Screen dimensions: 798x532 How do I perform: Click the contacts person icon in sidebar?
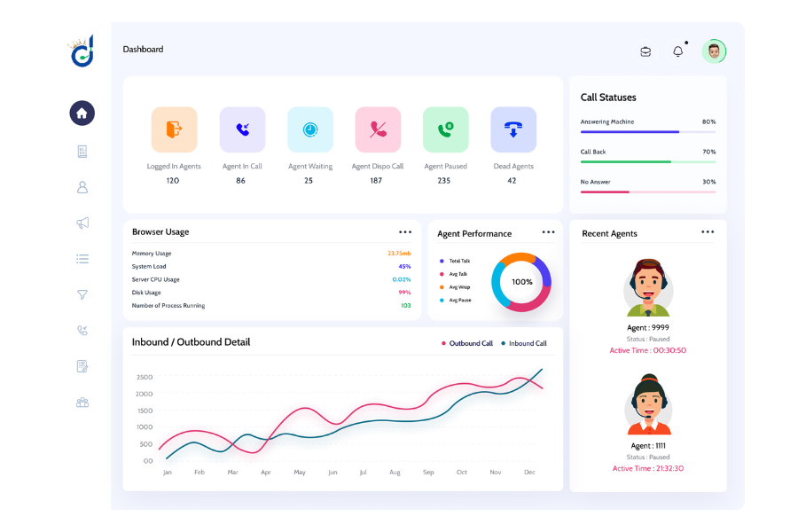[82, 187]
